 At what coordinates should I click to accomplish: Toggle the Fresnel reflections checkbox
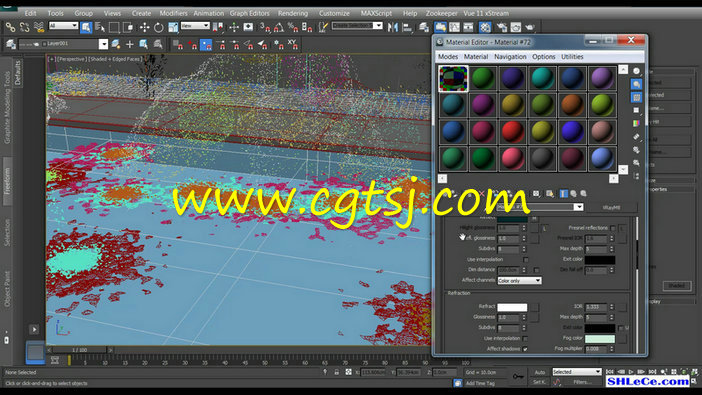tap(613, 228)
